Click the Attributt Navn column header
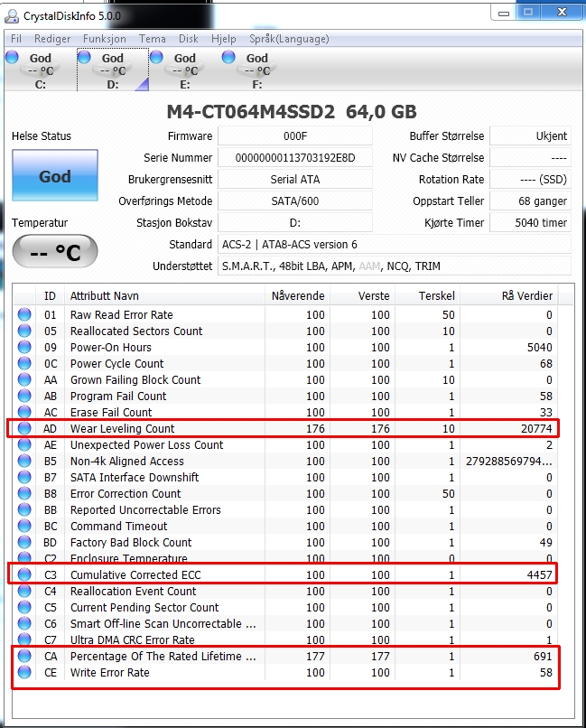The width and height of the screenshot is (586, 728). [x=164, y=295]
